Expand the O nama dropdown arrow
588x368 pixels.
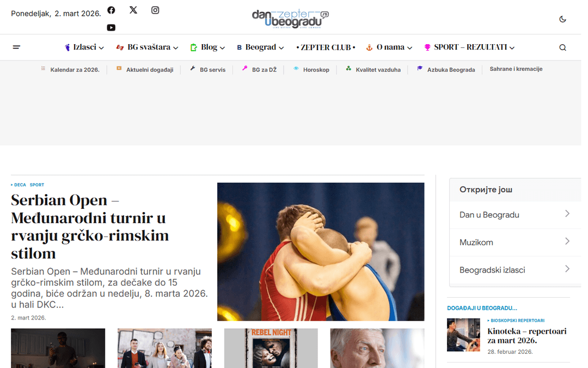tap(409, 48)
